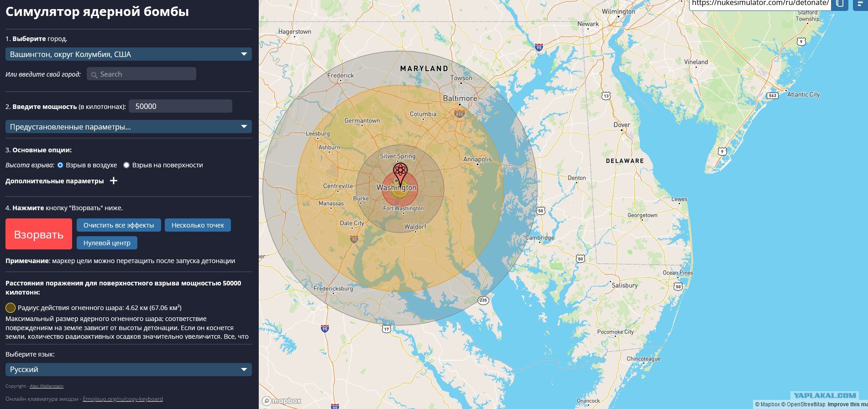Click the Очистить все эффекты button
This screenshot has height=409, width=868.
click(x=119, y=225)
